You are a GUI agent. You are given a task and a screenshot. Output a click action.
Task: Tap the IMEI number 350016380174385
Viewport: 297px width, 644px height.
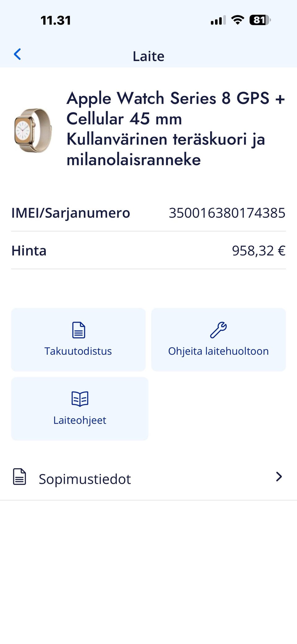(227, 213)
